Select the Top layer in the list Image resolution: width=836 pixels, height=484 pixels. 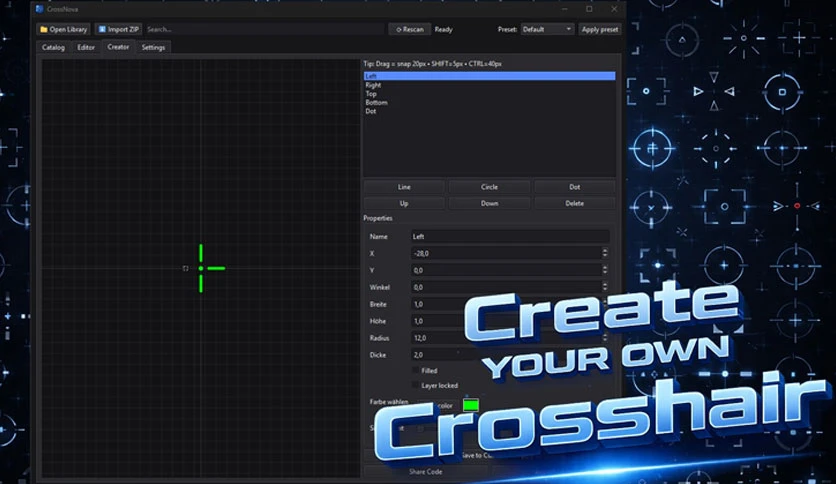click(x=489, y=94)
